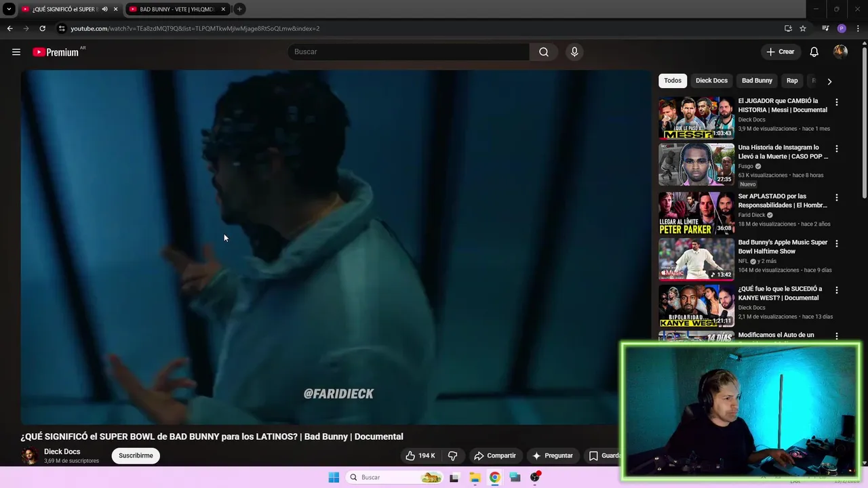Select the Dieck Docs filter chip
The height and width of the screenshot is (488, 868).
click(x=711, y=81)
